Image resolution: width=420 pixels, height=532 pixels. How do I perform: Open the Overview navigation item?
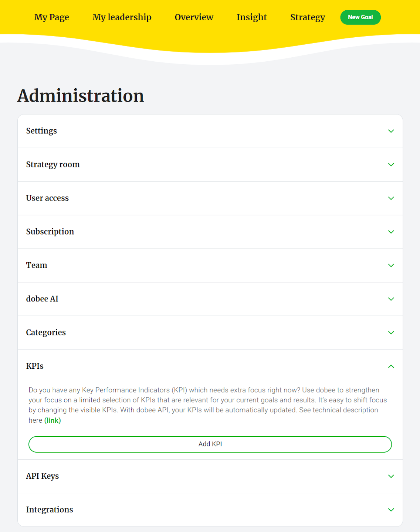click(194, 17)
